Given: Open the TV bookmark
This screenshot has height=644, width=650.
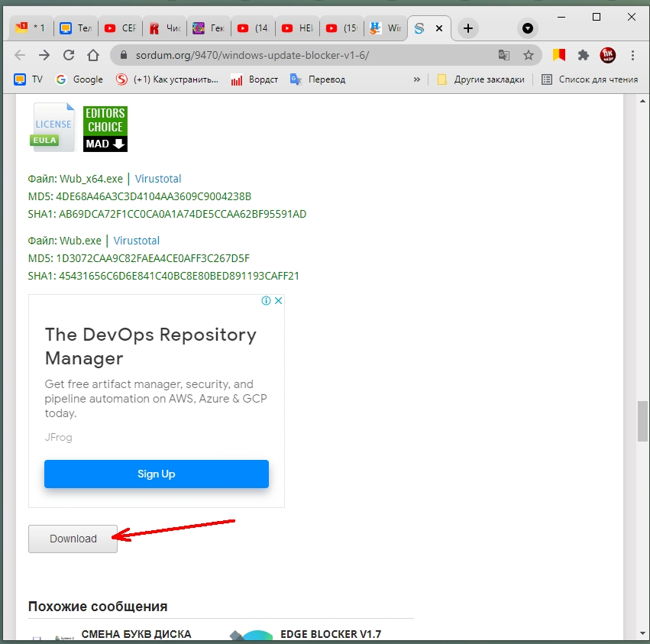Looking at the screenshot, I should 28,79.
